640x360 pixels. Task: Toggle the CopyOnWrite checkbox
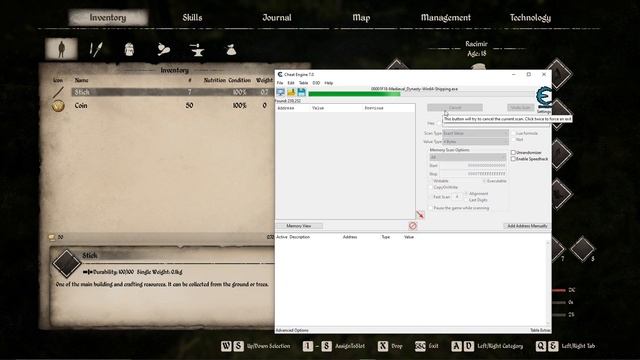point(430,187)
